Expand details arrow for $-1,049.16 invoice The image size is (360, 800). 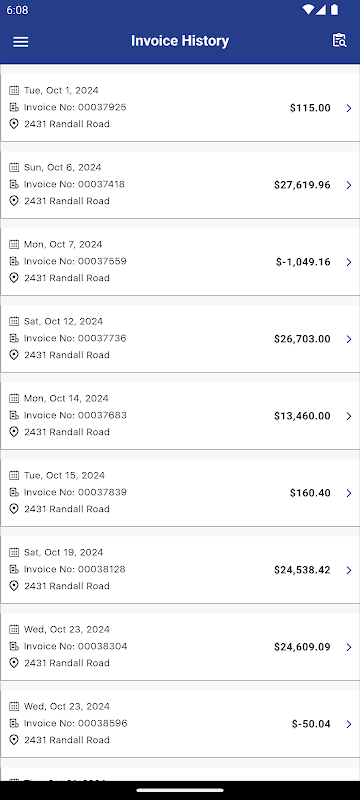click(349, 262)
